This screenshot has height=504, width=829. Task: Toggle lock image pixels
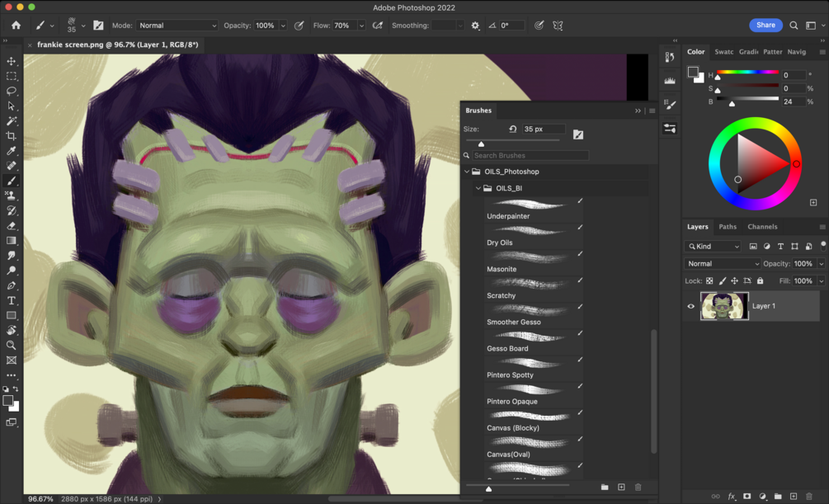pos(723,280)
